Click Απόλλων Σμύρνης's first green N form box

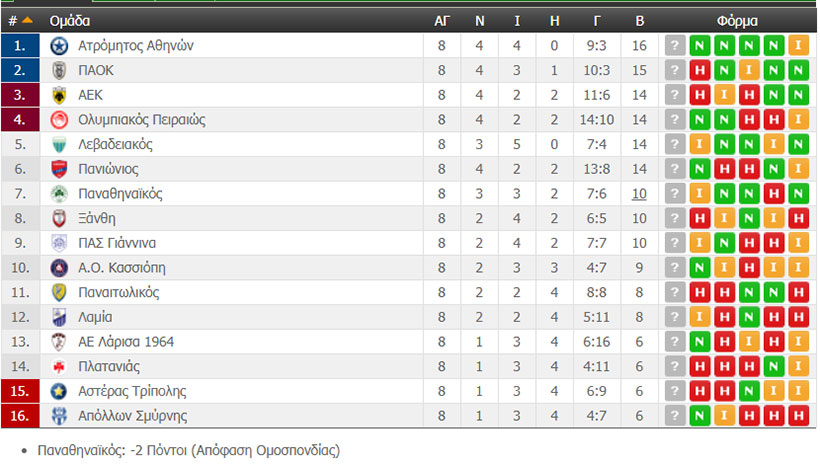click(x=700, y=416)
